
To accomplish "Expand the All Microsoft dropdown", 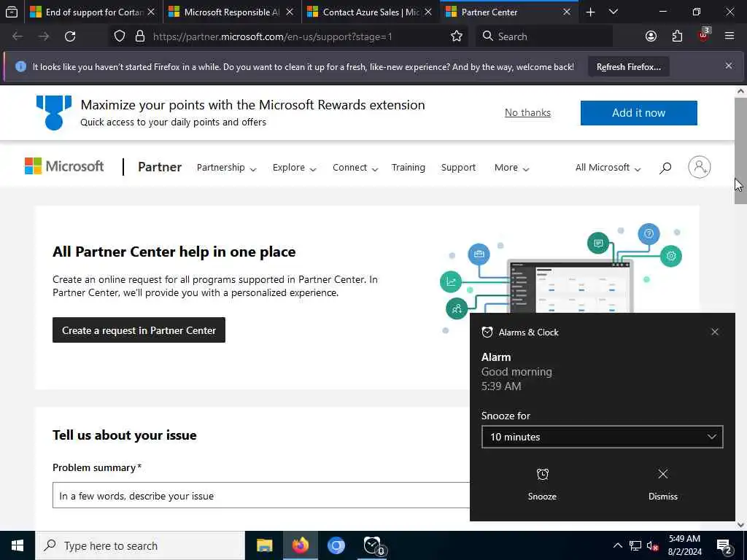I will click(608, 168).
